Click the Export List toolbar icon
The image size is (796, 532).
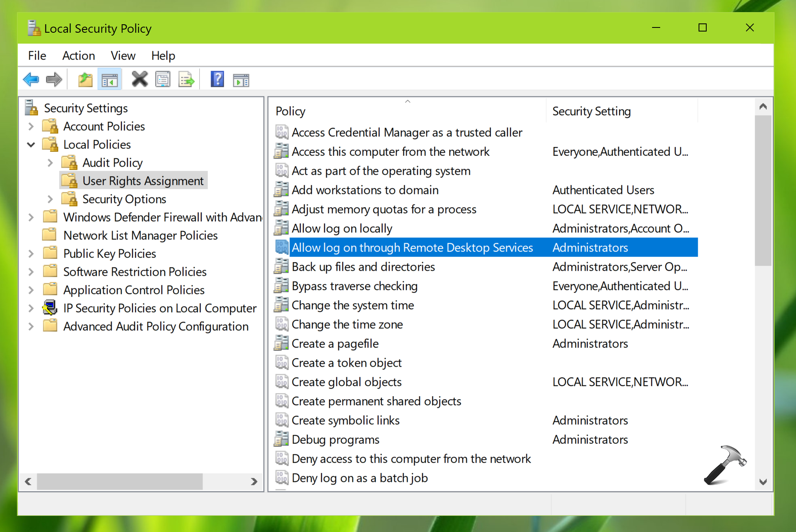pos(186,80)
